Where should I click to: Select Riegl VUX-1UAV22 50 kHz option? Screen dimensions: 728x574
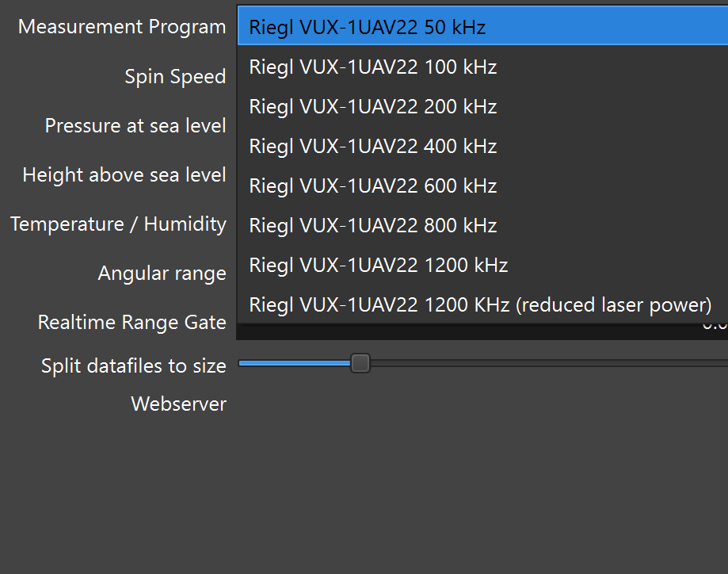tap(367, 27)
